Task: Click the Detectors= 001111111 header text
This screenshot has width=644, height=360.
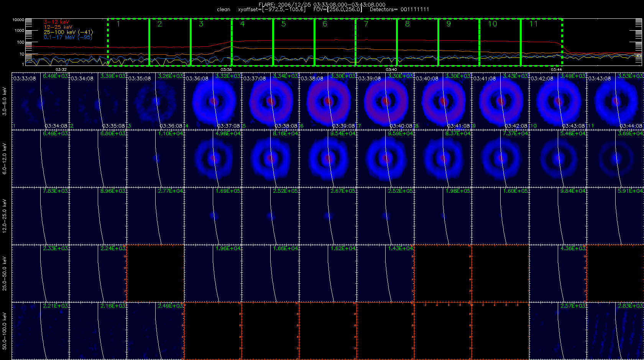Action: coord(399,10)
